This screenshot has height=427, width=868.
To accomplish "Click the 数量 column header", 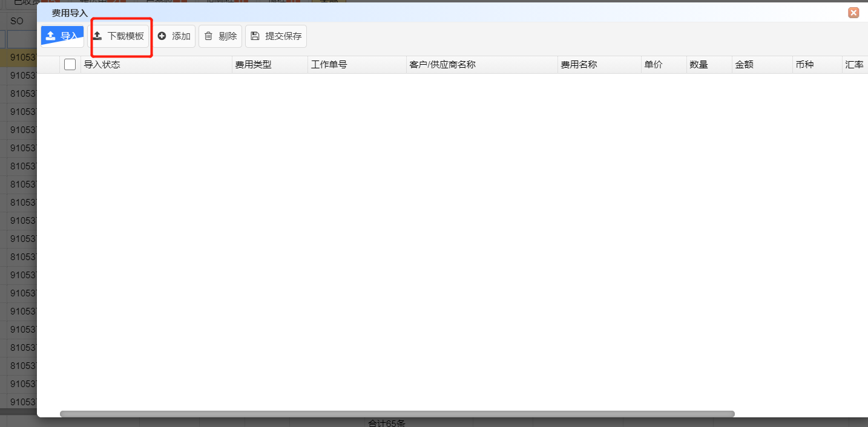I will pos(709,65).
